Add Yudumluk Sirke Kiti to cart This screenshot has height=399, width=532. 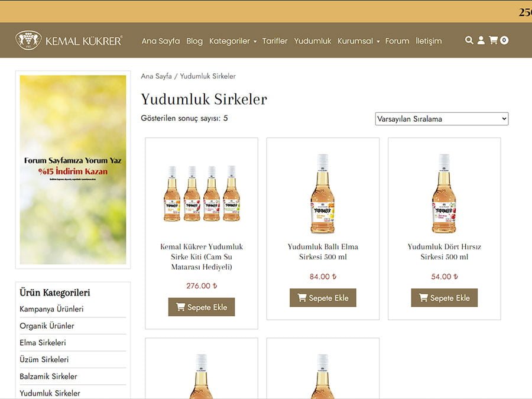coord(202,307)
